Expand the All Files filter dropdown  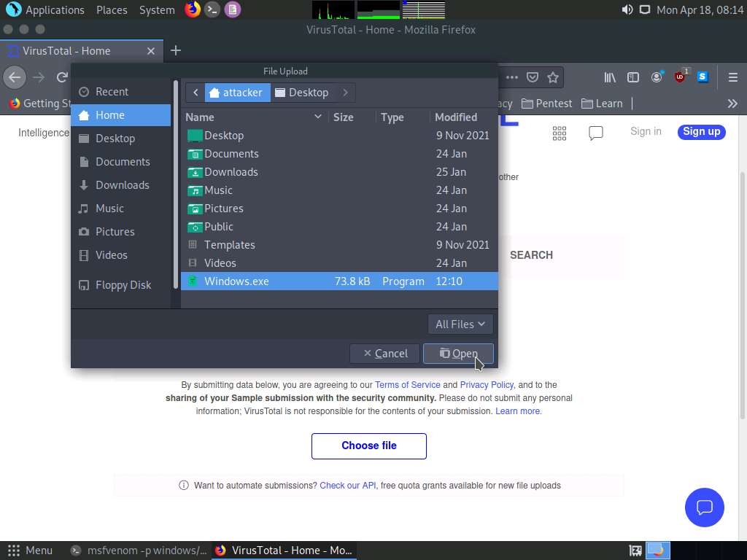tap(460, 324)
